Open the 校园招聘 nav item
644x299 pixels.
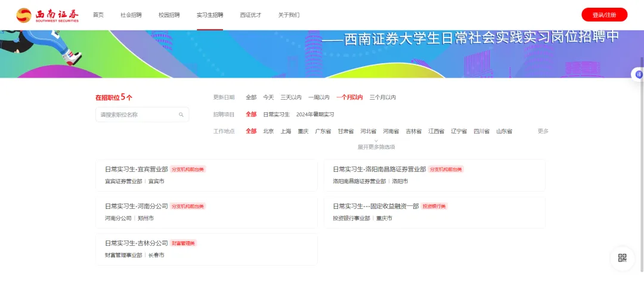click(x=169, y=15)
